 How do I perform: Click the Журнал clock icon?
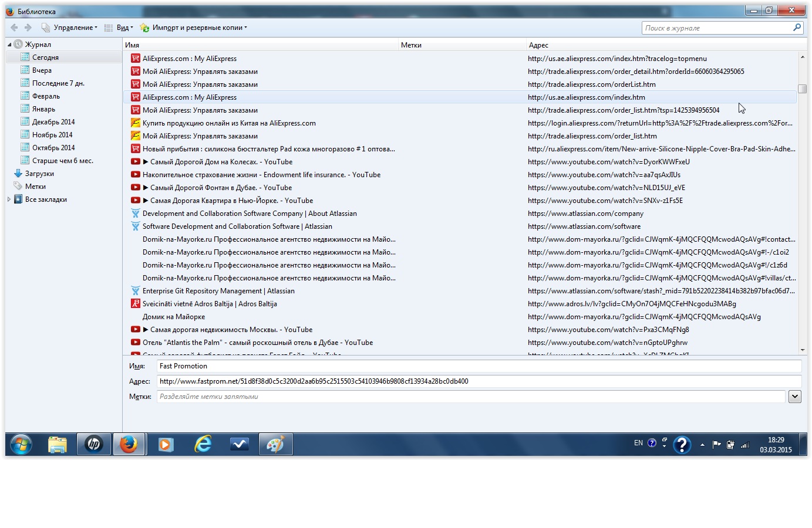click(18, 45)
